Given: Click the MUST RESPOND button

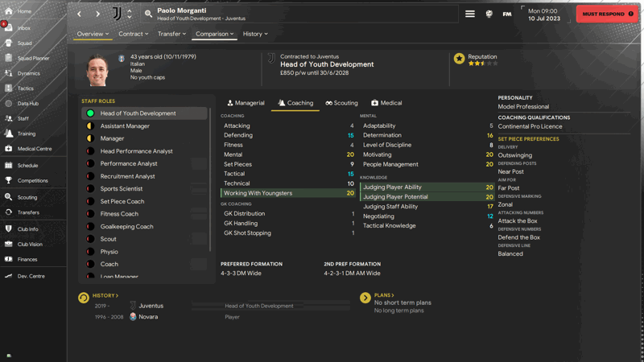Looking at the screenshot, I should pyautogui.click(x=608, y=14).
